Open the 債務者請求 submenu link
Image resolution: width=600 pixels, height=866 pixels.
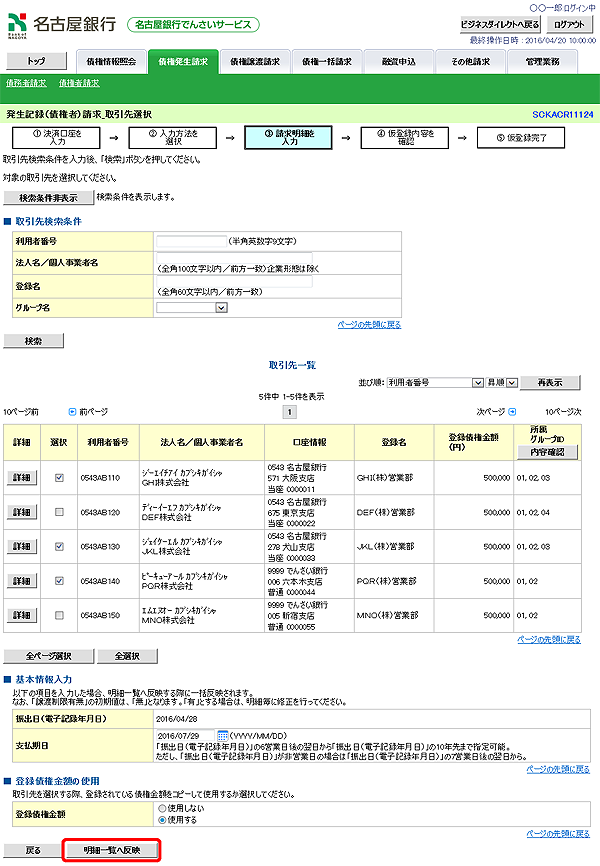[26, 83]
